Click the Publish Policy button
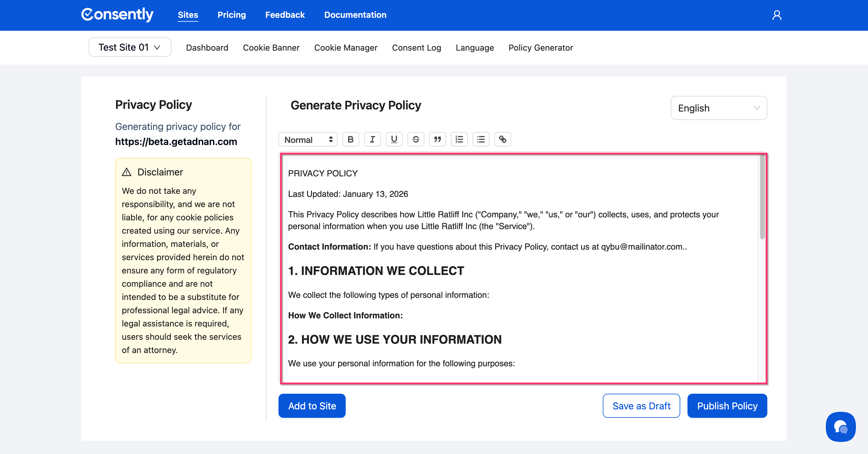This screenshot has width=868, height=454. [x=727, y=406]
